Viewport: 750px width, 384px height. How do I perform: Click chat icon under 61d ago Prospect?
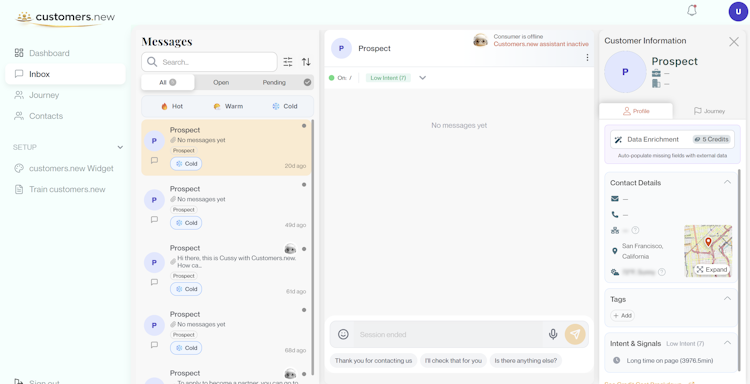coord(154,282)
